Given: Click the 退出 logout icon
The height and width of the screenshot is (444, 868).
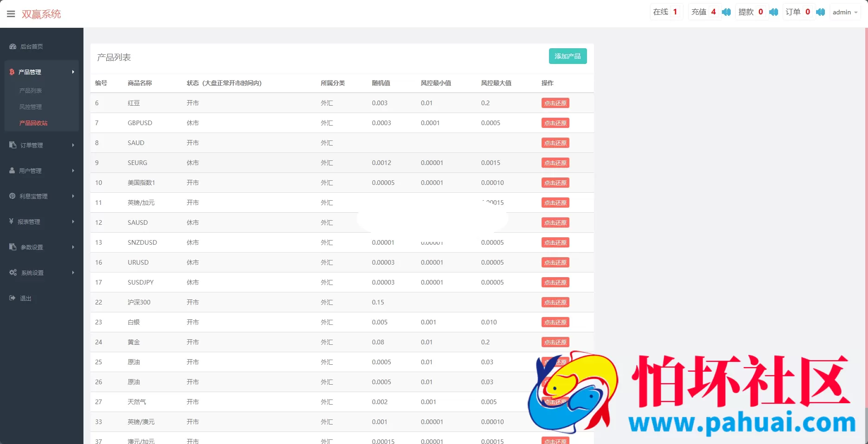Looking at the screenshot, I should click(x=13, y=298).
